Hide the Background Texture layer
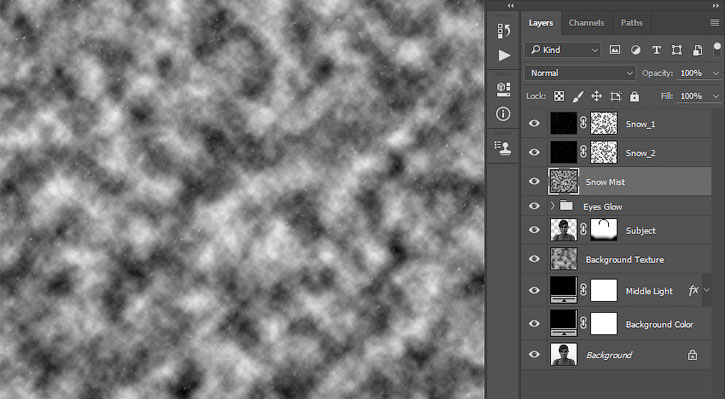 534,258
